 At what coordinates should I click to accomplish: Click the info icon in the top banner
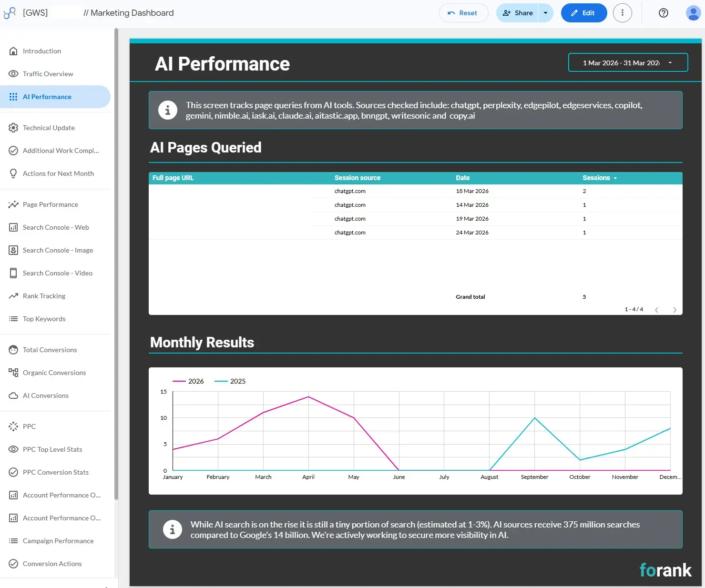coord(168,110)
